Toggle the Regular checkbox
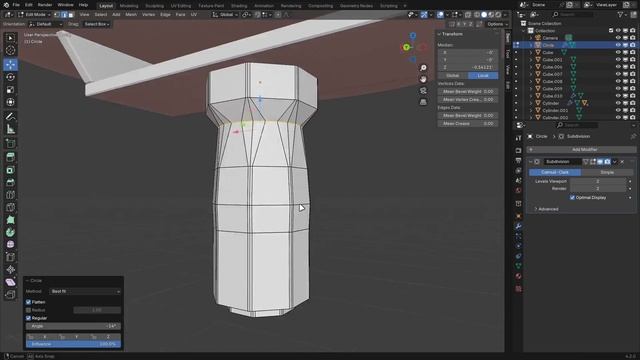Viewport: 640px width, 360px height. coord(28,318)
